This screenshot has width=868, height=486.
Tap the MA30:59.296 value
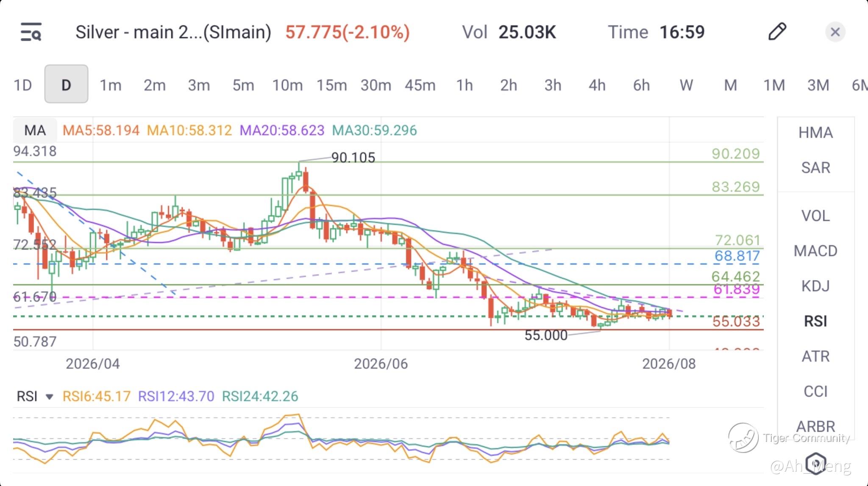pos(374,131)
